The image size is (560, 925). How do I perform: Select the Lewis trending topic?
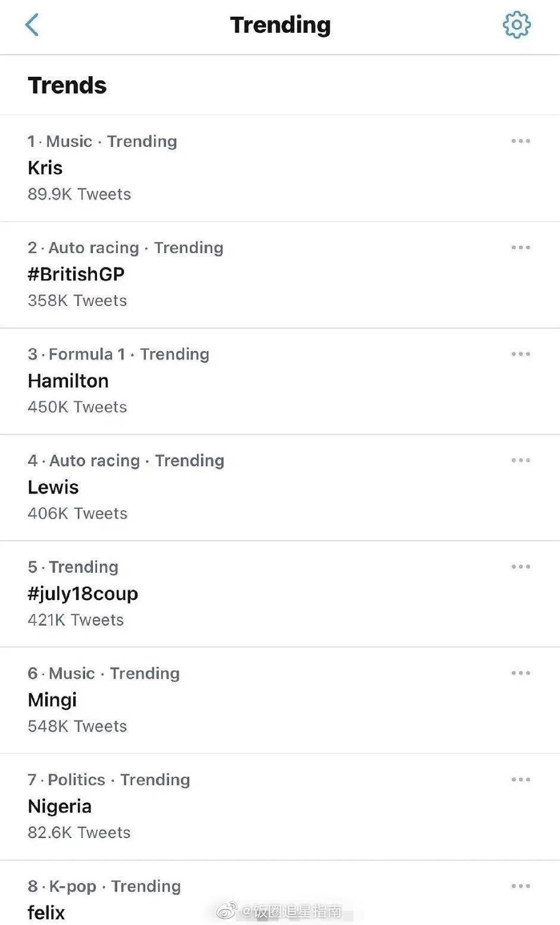54,487
